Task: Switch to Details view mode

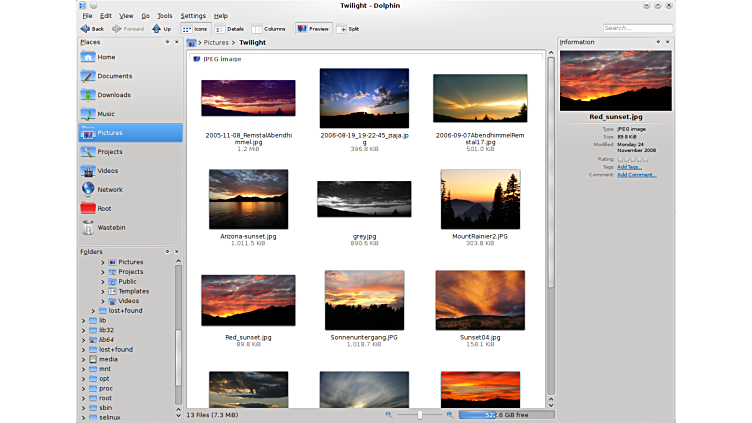Action: click(229, 29)
